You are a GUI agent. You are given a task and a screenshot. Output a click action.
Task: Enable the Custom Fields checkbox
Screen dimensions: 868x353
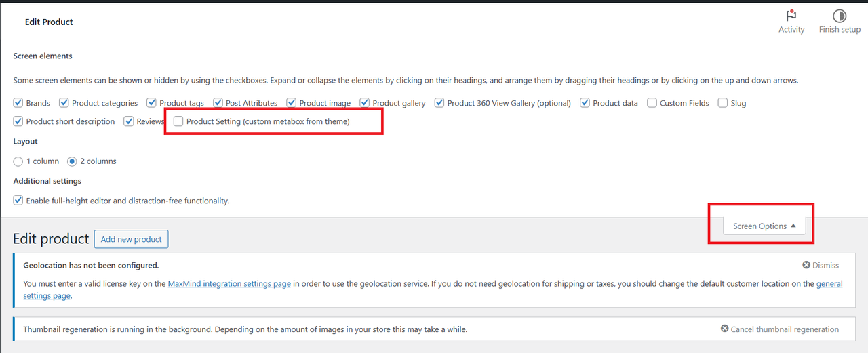pyautogui.click(x=652, y=103)
